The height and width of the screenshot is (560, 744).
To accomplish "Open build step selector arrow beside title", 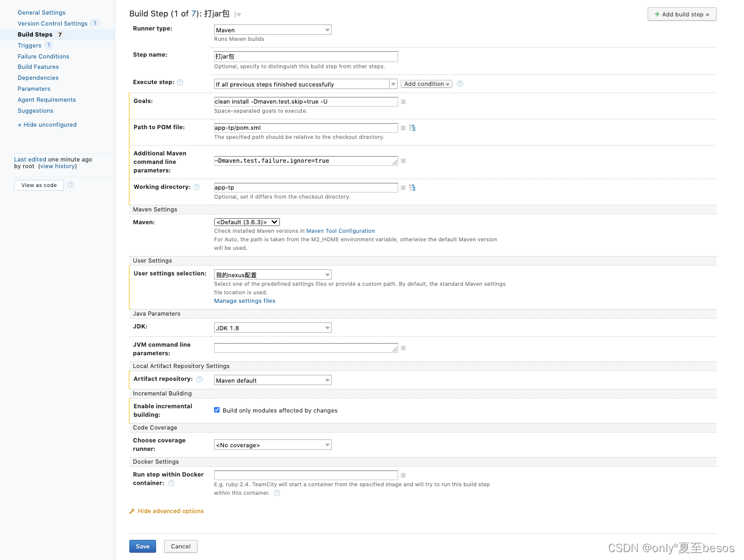I will (x=238, y=15).
